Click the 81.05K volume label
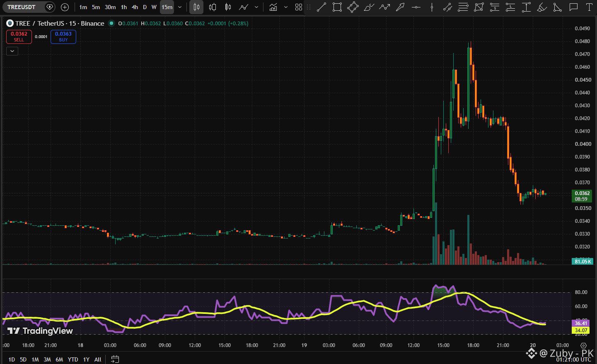The width and height of the screenshot is (597, 364). point(582,261)
